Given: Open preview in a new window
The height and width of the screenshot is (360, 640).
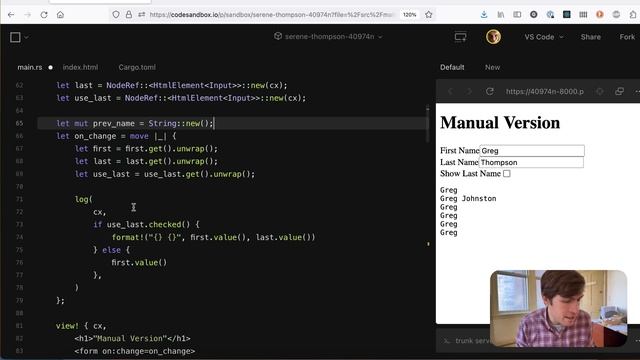Looking at the screenshot, I should coord(619,91).
